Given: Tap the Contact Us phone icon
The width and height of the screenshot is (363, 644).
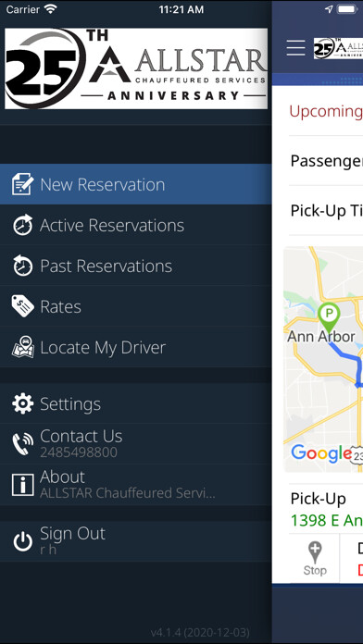Looking at the screenshot, I should [x=23, y=444].
